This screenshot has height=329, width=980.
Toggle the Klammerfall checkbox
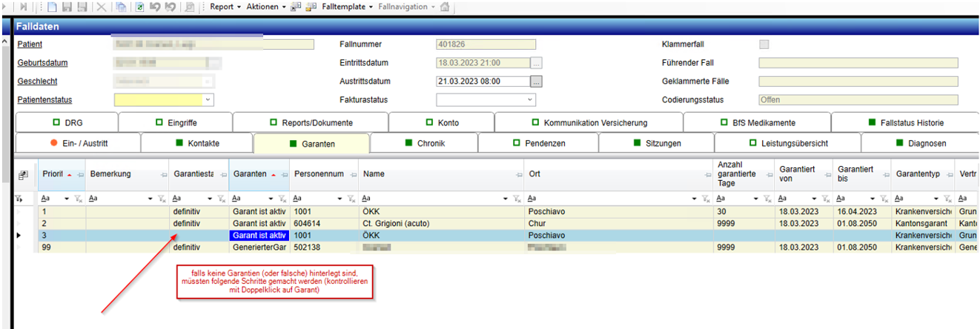[764, 44]
